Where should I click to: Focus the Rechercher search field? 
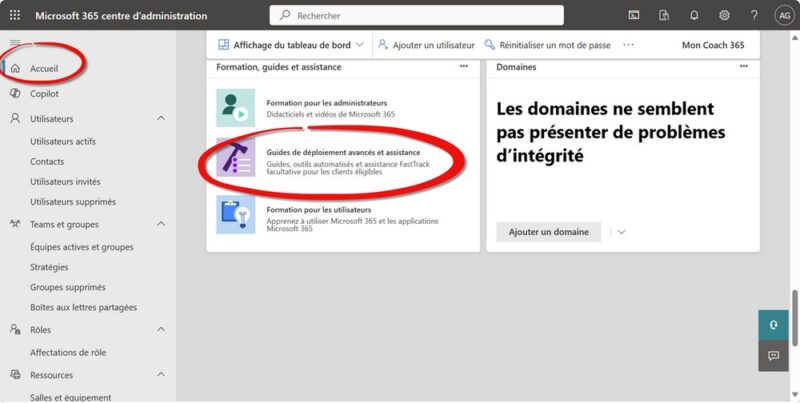coord(416,15)
